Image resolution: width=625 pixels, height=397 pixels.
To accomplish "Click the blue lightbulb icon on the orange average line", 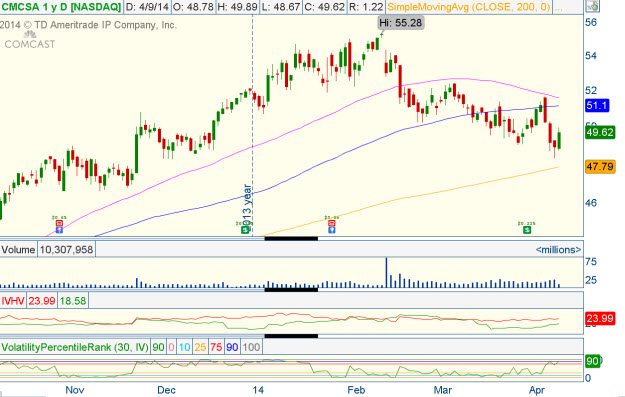I will click(332, 230).
